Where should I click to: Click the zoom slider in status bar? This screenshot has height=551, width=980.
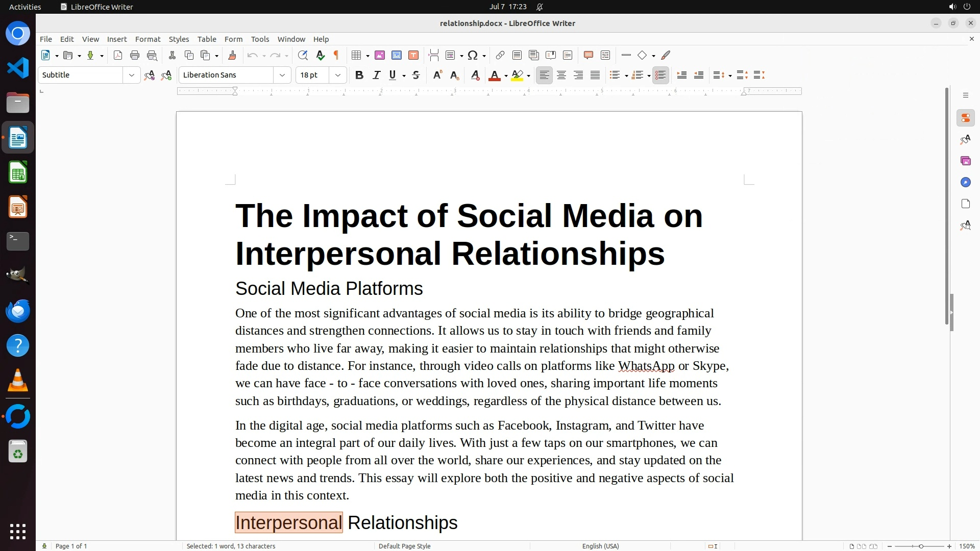pos(920,546)
